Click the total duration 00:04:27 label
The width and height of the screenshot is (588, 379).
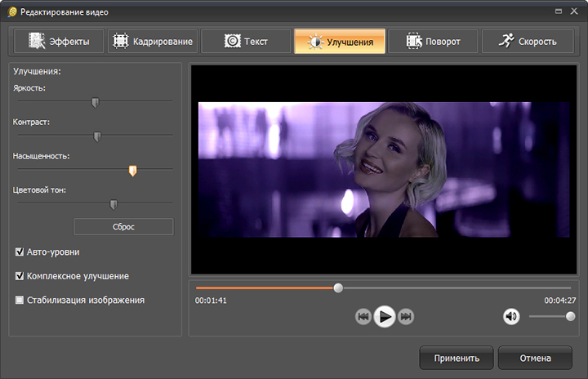(x=560, y=301)
